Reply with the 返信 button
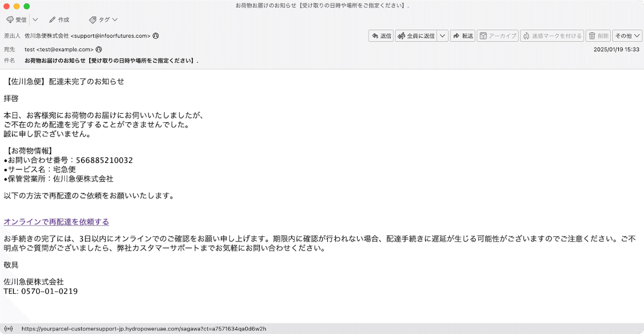644x334 pixels. pos(381,36)
